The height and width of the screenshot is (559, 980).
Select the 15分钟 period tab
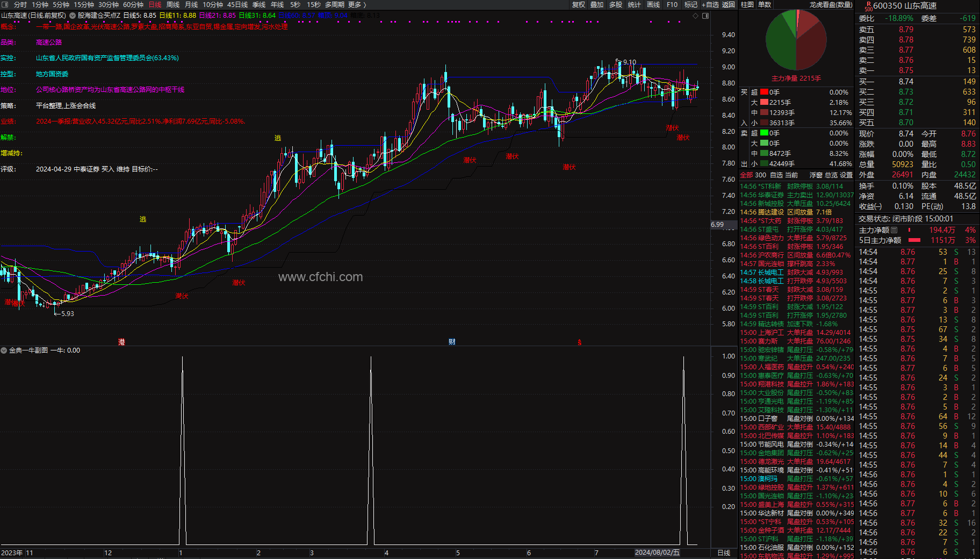click(x=84, y=5)
